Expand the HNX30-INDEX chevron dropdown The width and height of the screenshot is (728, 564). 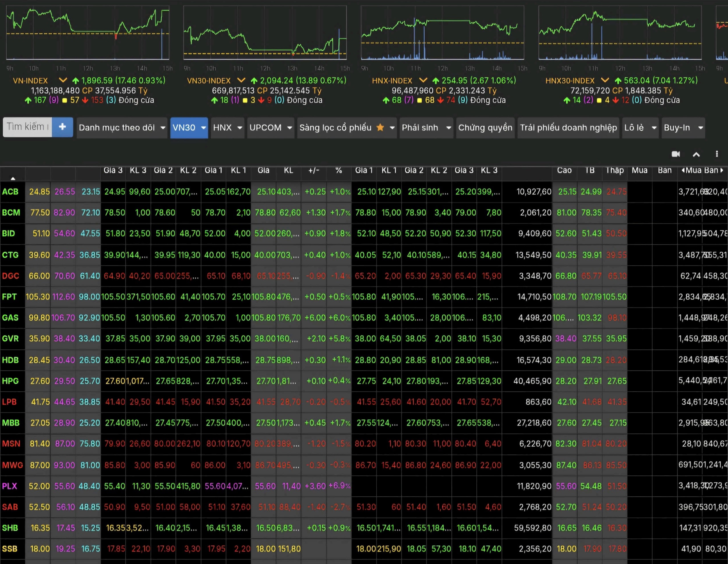[605, 80]
